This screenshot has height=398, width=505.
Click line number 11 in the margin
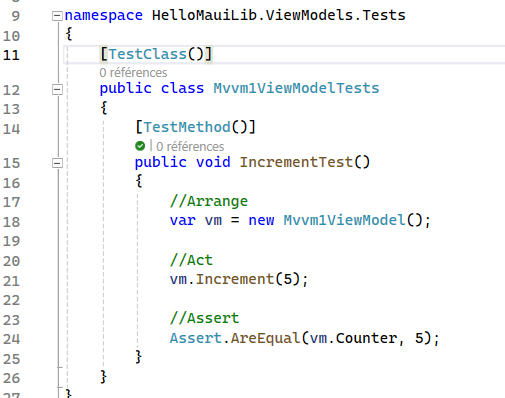11,55
